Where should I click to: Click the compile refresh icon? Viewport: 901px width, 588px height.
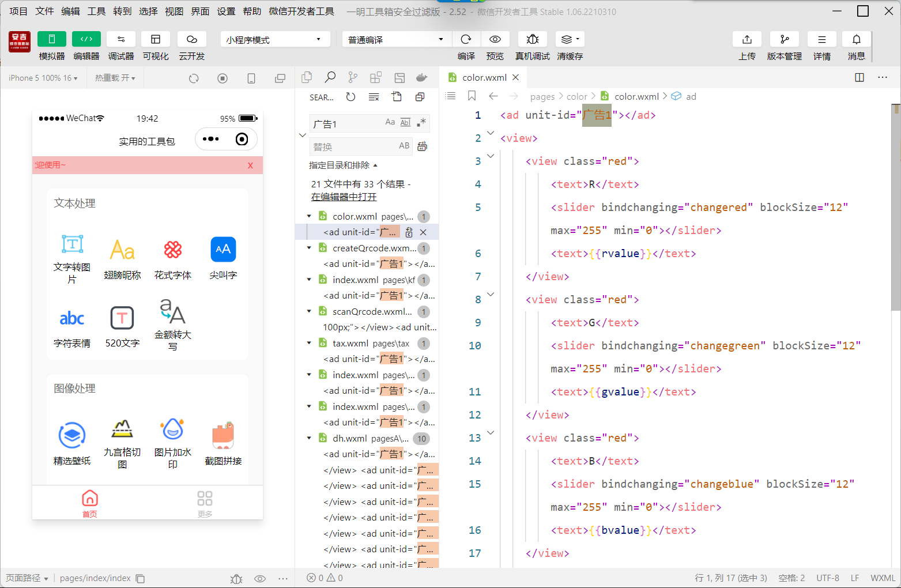[466, 39]
